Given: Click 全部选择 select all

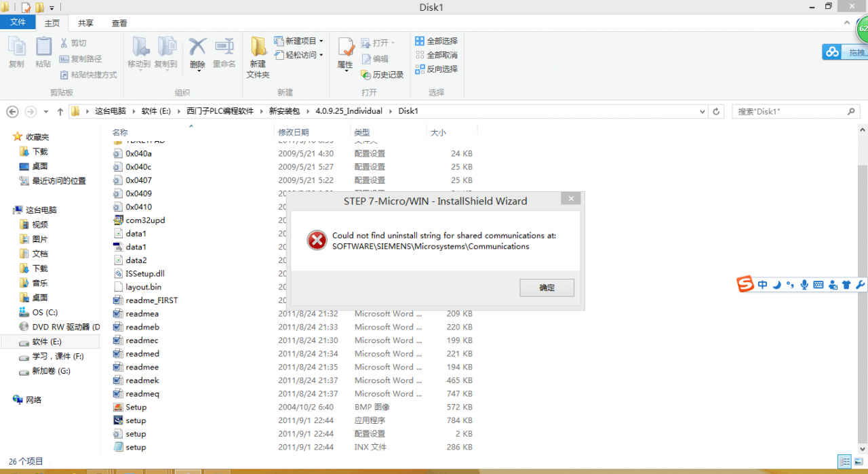Looking at the screenshot, I should coord(436,41).
